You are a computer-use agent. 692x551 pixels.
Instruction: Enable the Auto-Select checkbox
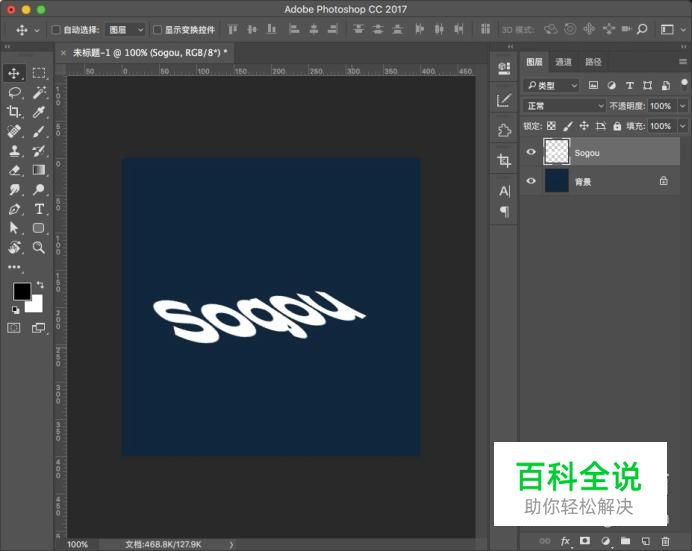pyautogui.click(x=56, y=30)
